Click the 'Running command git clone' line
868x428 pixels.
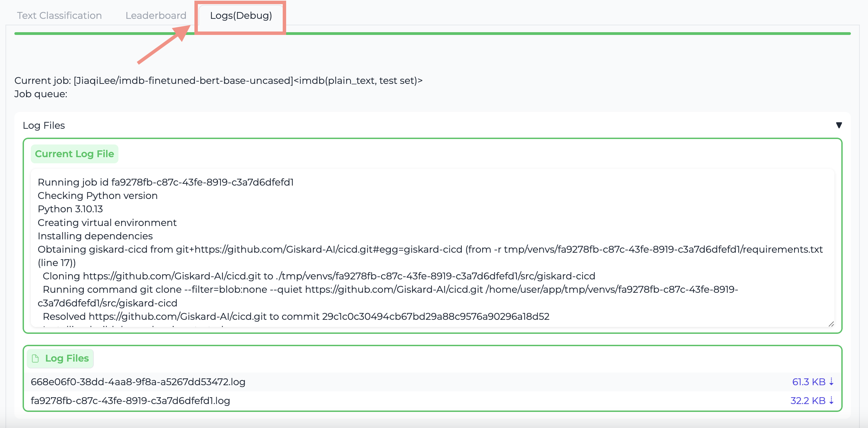[388, 296]
